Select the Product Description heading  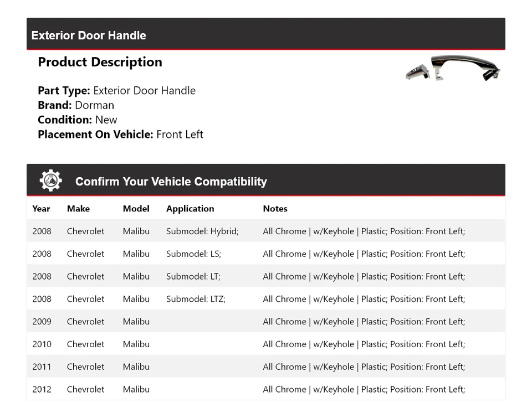click(x=100, y=62)
